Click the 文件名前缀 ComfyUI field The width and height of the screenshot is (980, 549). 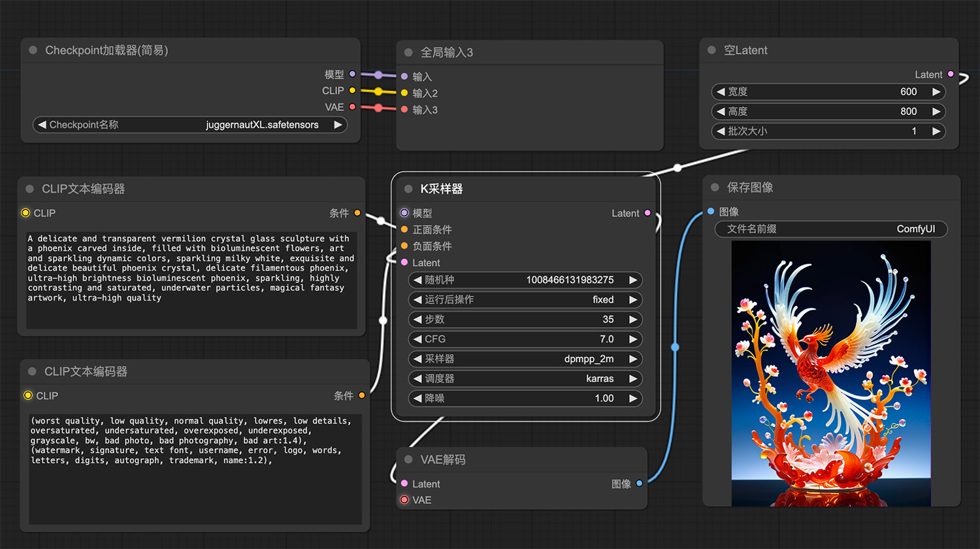tap(830, 229)
